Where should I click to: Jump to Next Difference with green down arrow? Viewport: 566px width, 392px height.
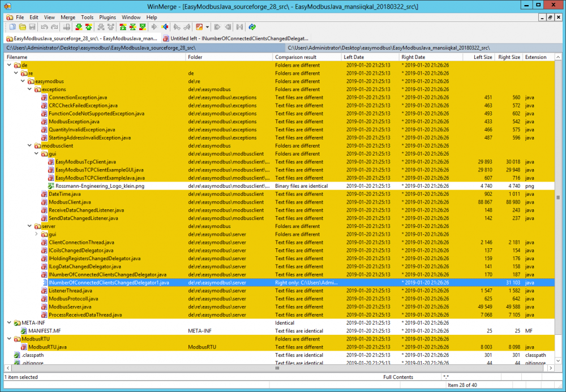click(79, 27)
